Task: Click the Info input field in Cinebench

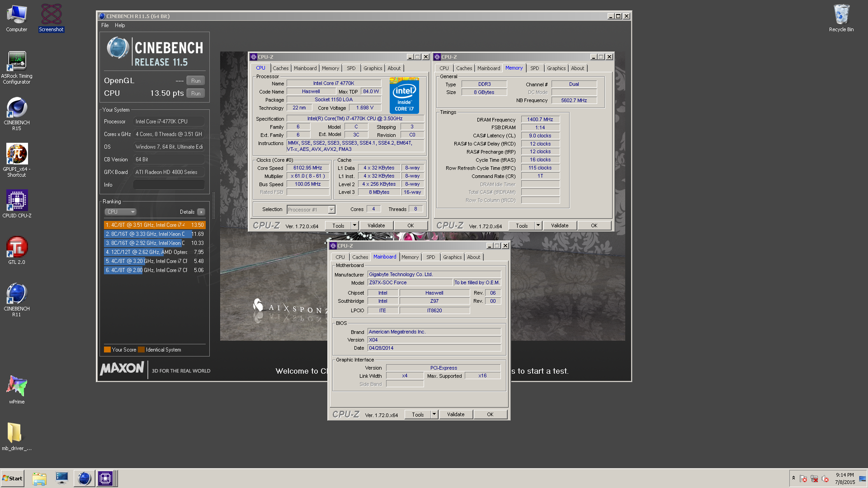Action: click(x=169, y=185)
